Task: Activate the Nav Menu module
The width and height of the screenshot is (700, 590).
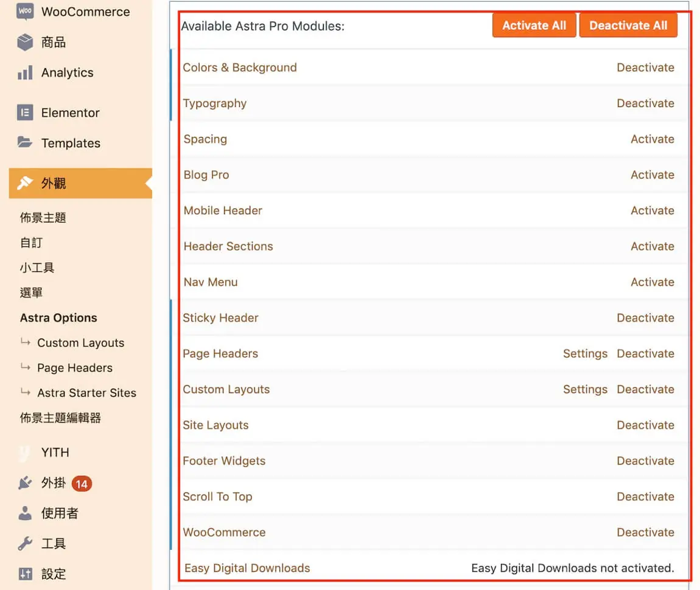Action: coord(653,282)
